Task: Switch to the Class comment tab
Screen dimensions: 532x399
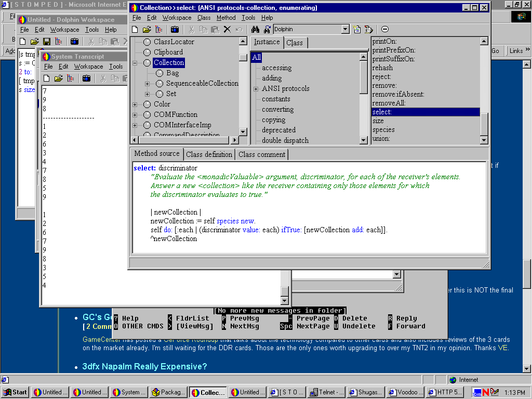Action: coord(262,154)
